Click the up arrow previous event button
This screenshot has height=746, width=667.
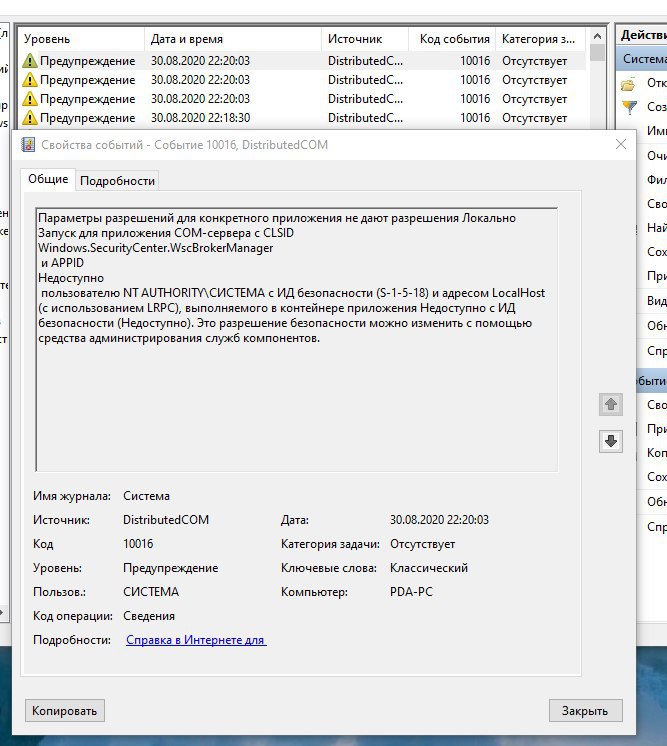[611, 404]
